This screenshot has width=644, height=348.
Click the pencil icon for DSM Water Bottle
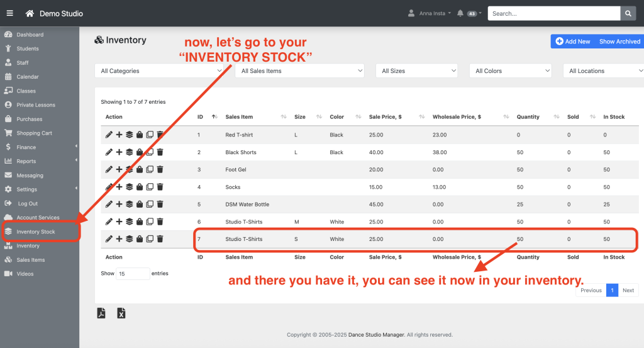click(x=109, y=204)
